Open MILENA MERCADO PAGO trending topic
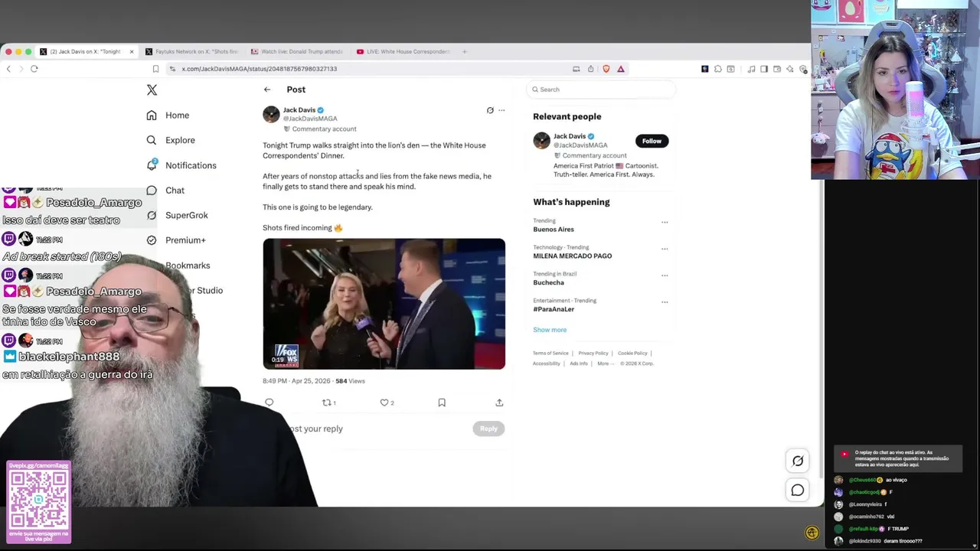Screen dimensions: 980x551 click(x=572, y=256)
